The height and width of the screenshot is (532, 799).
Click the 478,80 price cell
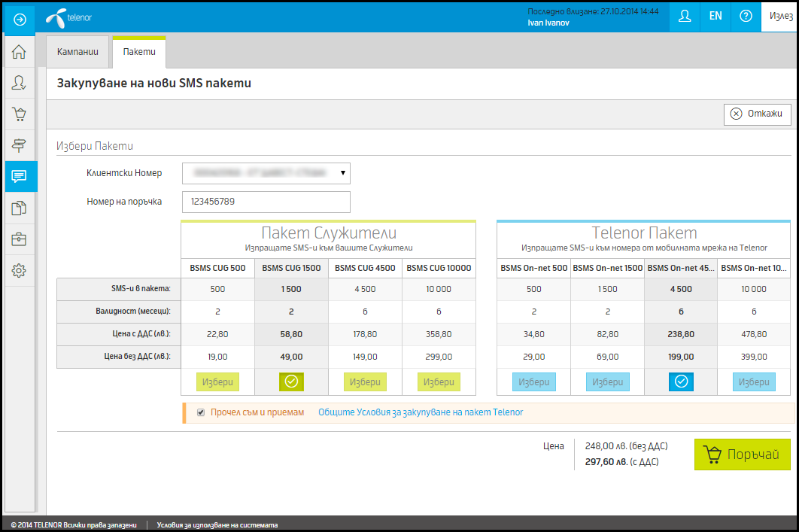[x=754, y=334]
